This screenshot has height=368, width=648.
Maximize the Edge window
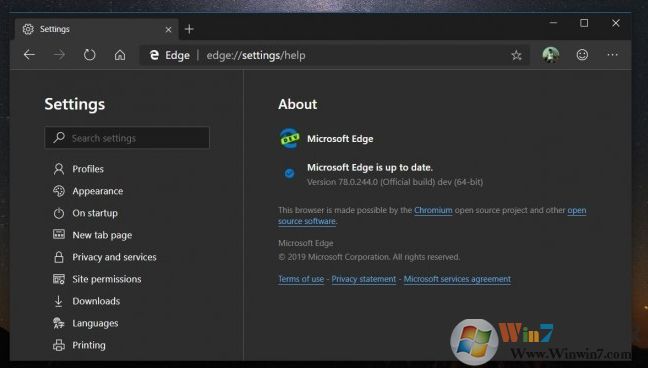click(584, 23)
